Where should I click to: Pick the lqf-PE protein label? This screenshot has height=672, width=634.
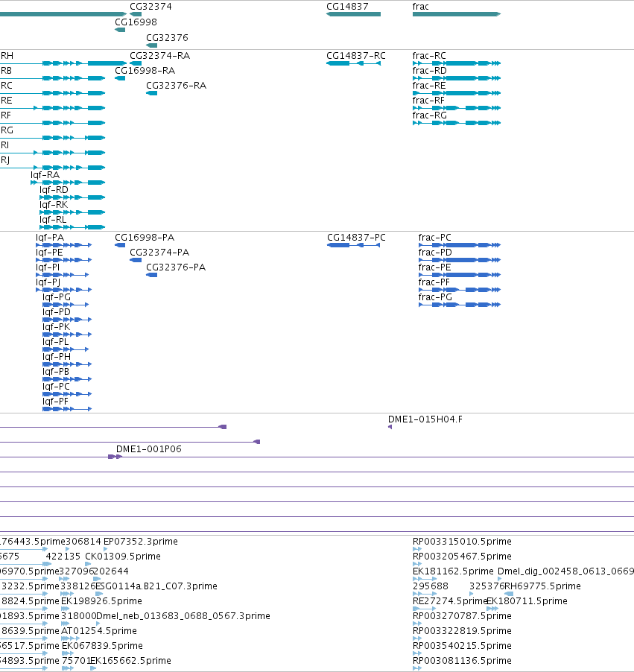49,253
